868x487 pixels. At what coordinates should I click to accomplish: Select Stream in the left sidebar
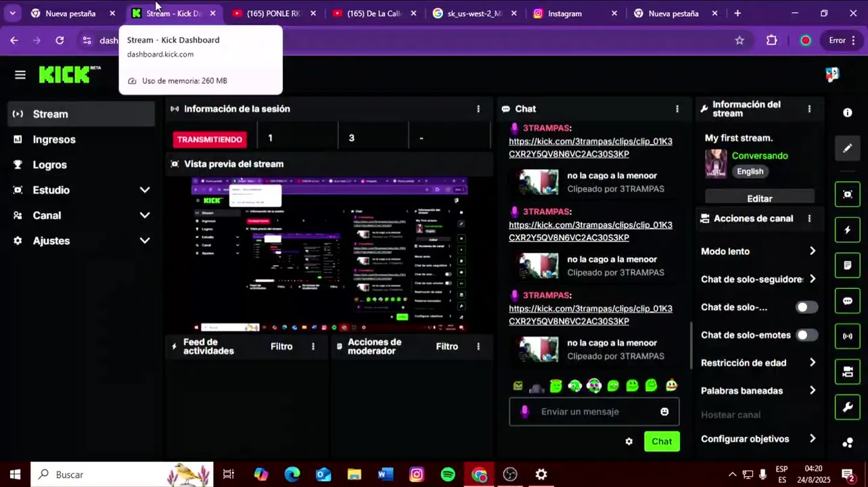[x=82, y=114]
